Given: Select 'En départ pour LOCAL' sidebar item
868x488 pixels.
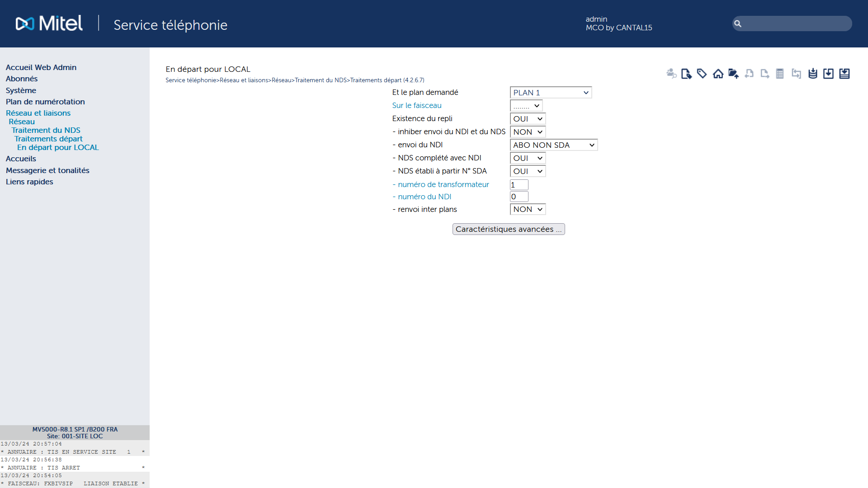Looking at the screenshot, I should (58, 147).
